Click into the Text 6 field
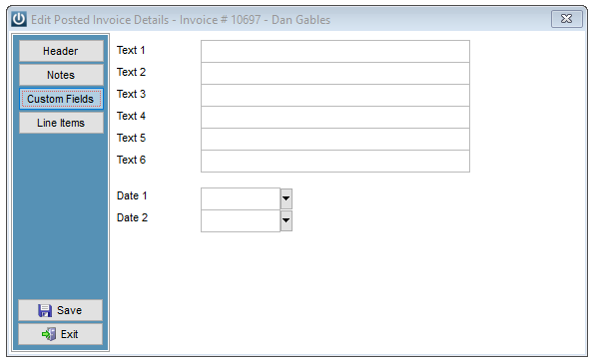The height and width of the screenshot is (364, 594). coord(335,161)
